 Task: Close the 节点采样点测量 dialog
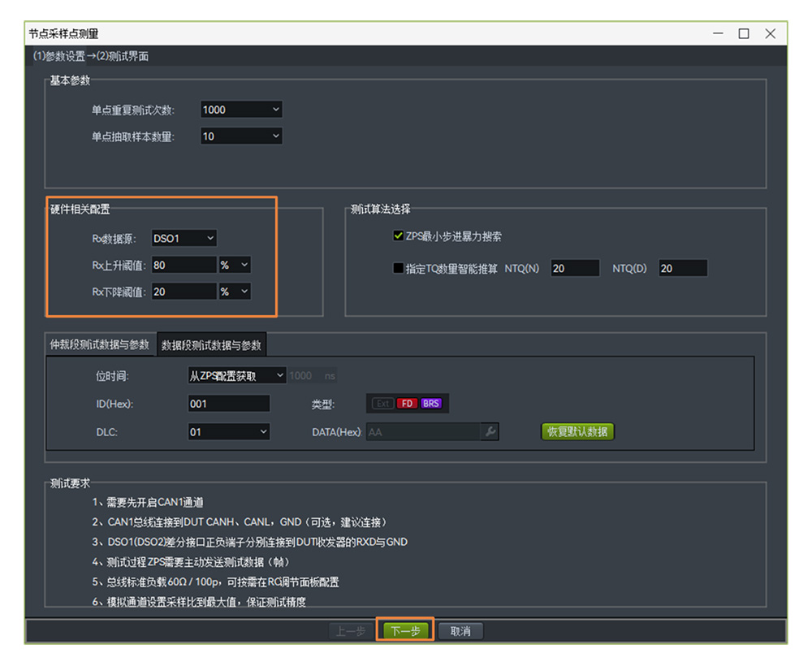click(770, 33)
